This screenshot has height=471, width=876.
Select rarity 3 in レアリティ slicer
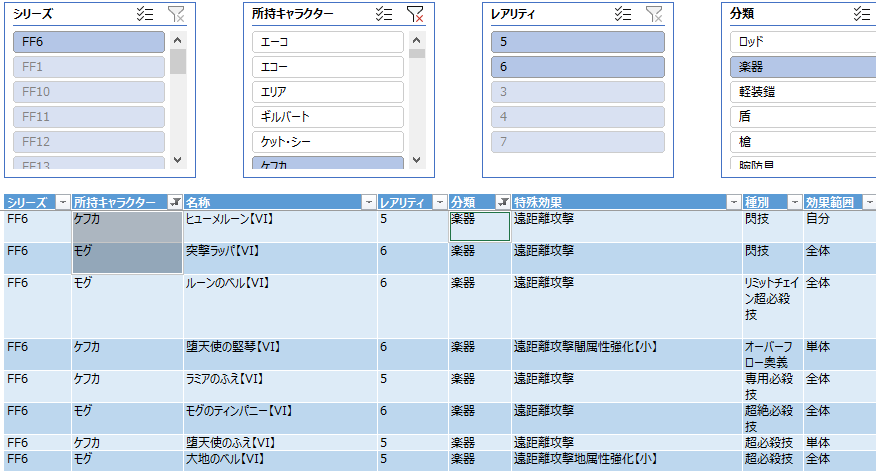click(x=578, y=92)
